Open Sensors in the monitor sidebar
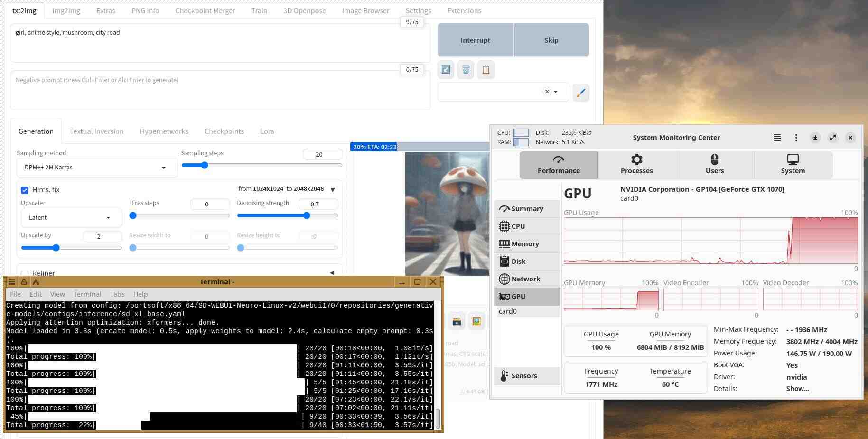The width and height of the screenshot is (868, 439). tap(527, 376)
